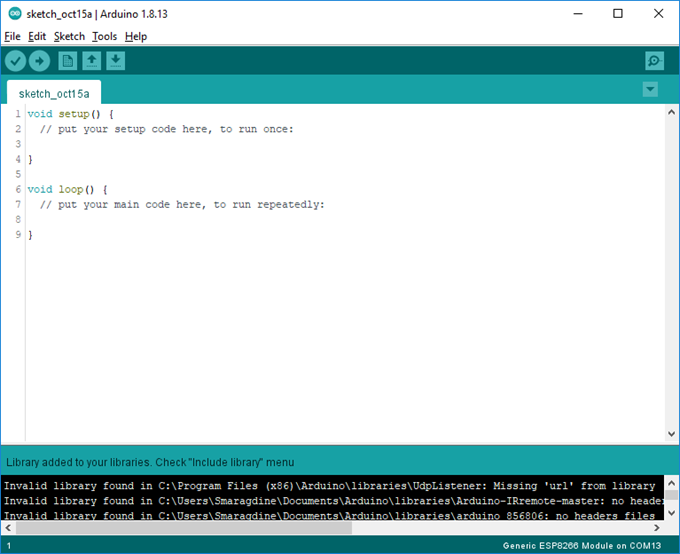Click the arduino_856806 console line
This screenshot has height=554, width=680.
point(330,515)
